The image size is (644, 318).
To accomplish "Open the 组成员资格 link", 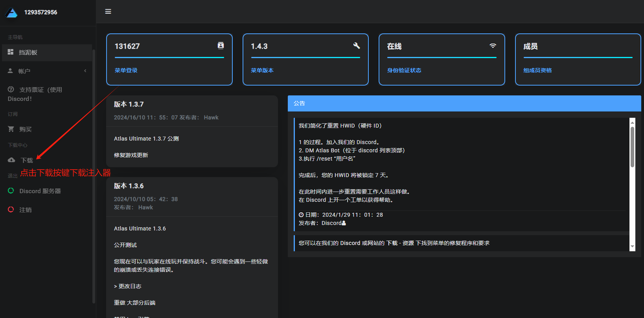I will (537, 70).
